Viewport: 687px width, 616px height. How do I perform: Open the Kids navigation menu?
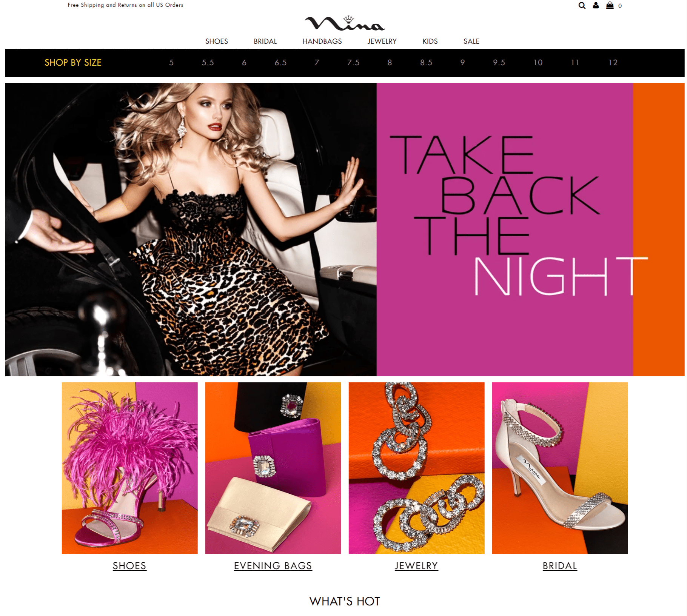pyautogui.click(x=430, y=41)
